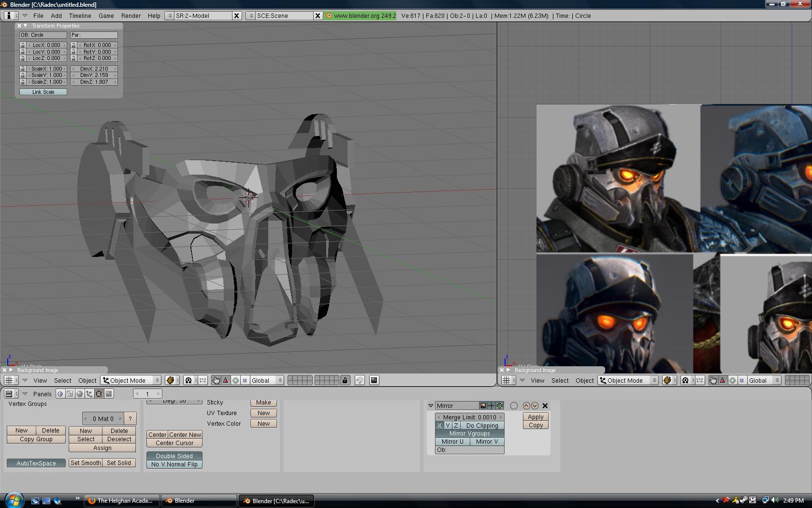Delete the SR:2-Model screen with X
The image size is (812, 508).
(237, 15)
